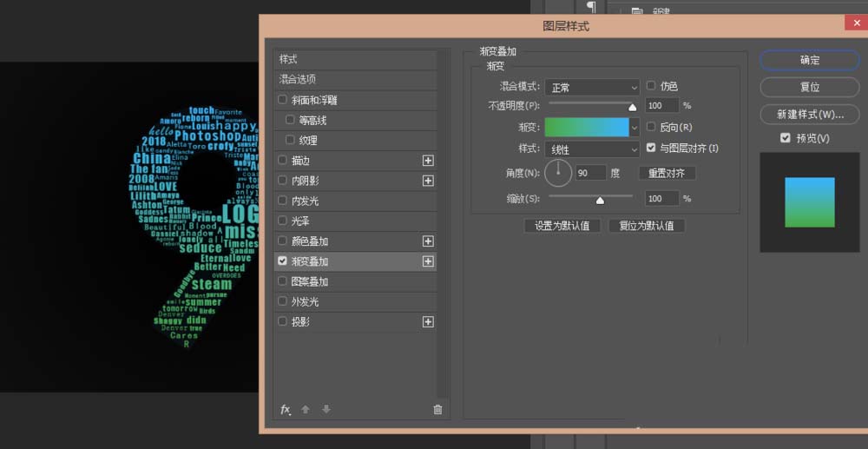868x449 pixels.
Task: Click the delete effect trash icon
Action: click(437, 410)
